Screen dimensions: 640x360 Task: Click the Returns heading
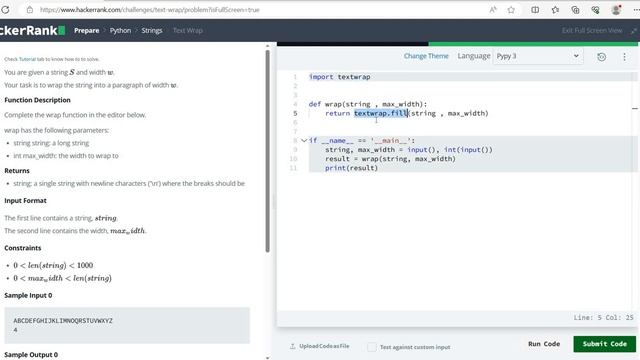click(x=17, y=171)
